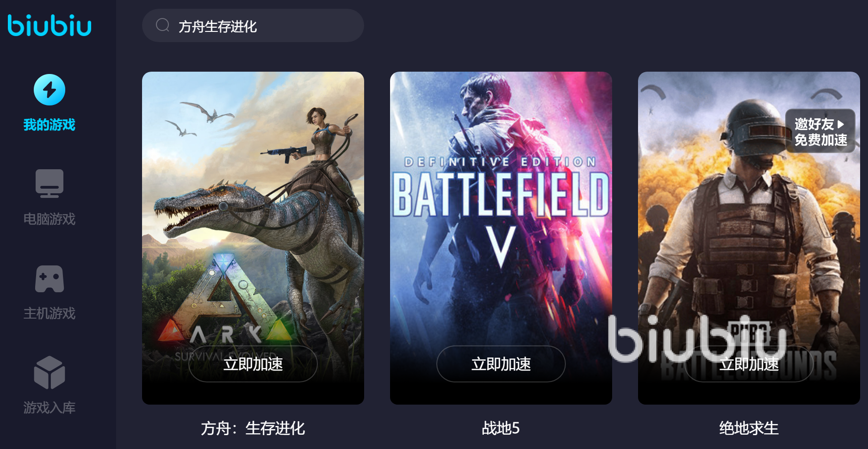Open the PC games monitor icon
The height and width of the screenshot is (449, 868).
point(50,184)
